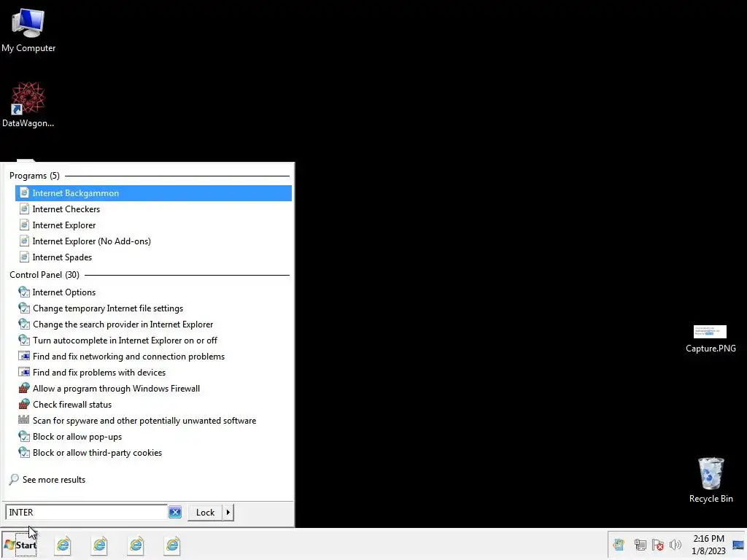Open fourth Internet Explorer taskbar icon

point(172,545)
